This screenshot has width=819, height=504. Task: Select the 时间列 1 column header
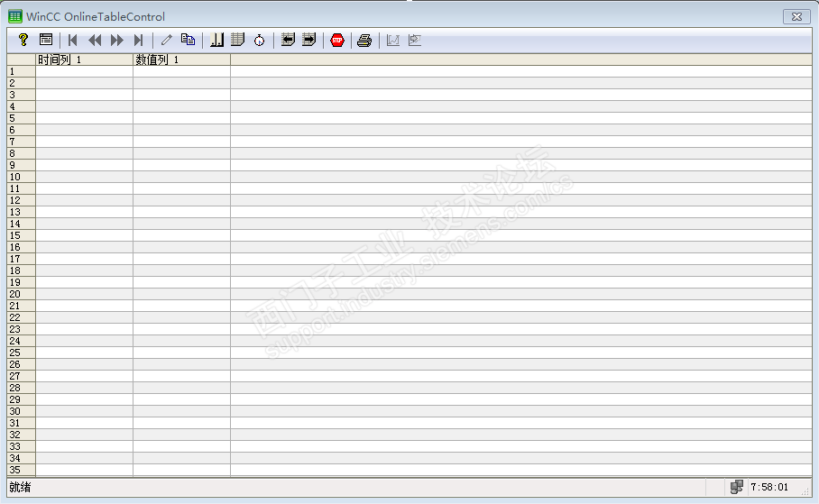85,60
